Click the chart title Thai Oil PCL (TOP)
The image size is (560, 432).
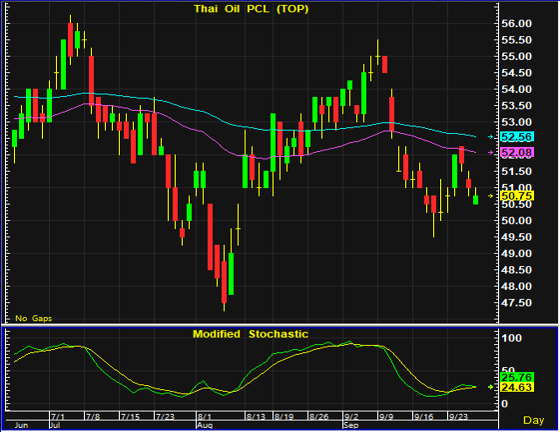(x=251, y=9)
